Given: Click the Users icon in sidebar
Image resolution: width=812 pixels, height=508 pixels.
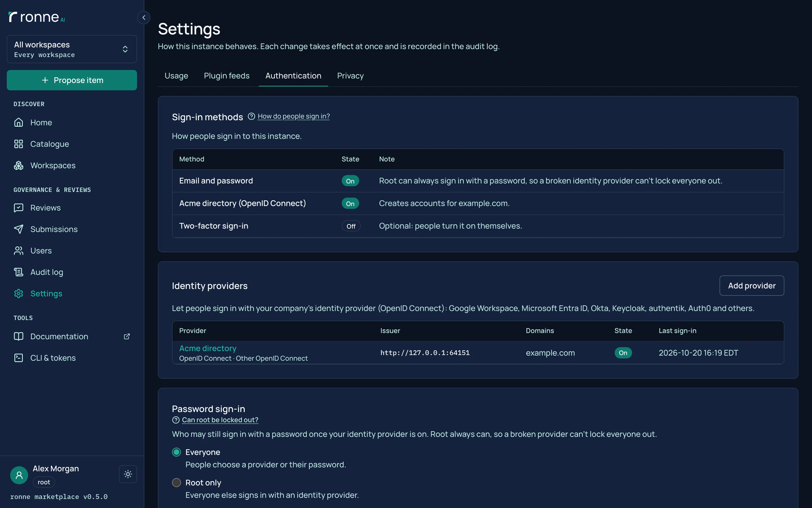Looking at the screenshot, I should (18, 251).
